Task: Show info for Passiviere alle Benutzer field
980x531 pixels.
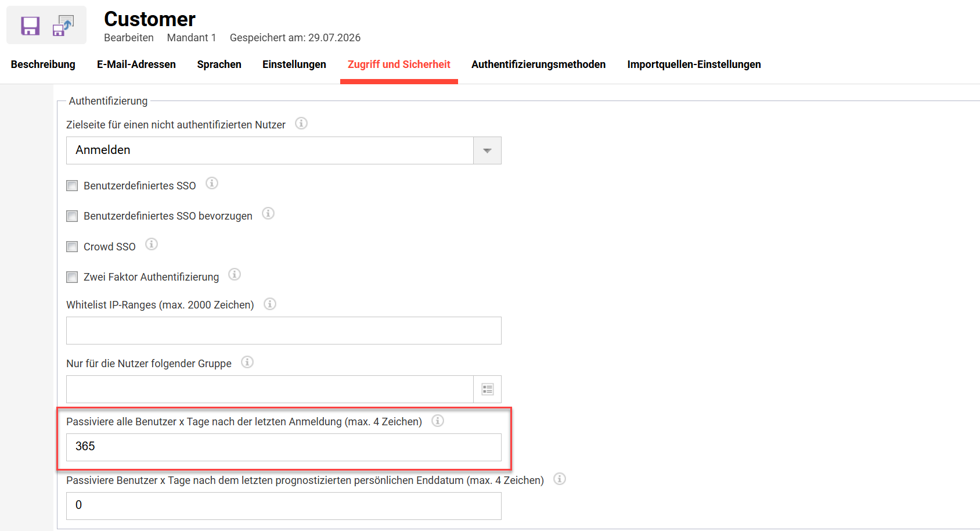Action: [438, 421]
